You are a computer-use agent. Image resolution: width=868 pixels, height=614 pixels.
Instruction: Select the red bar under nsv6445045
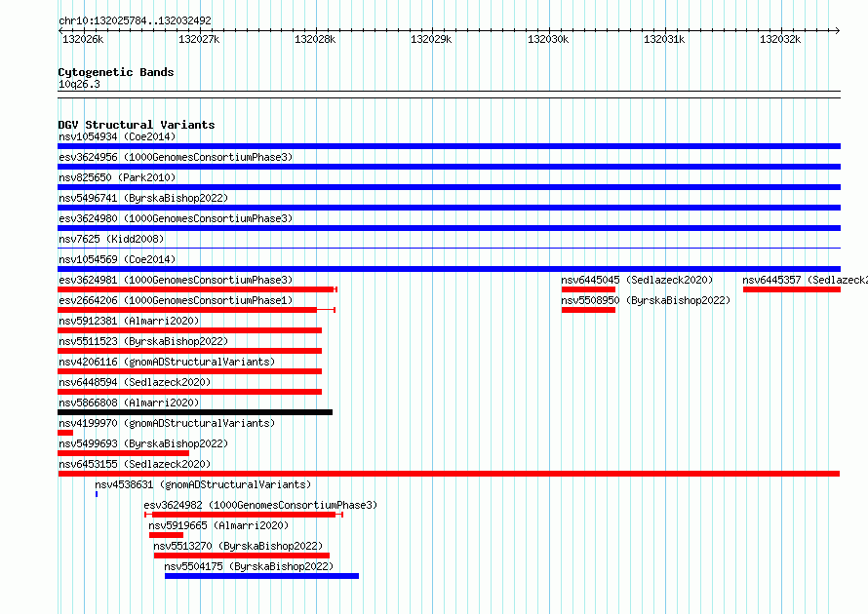pyautogui.click(x=588, y=289)
